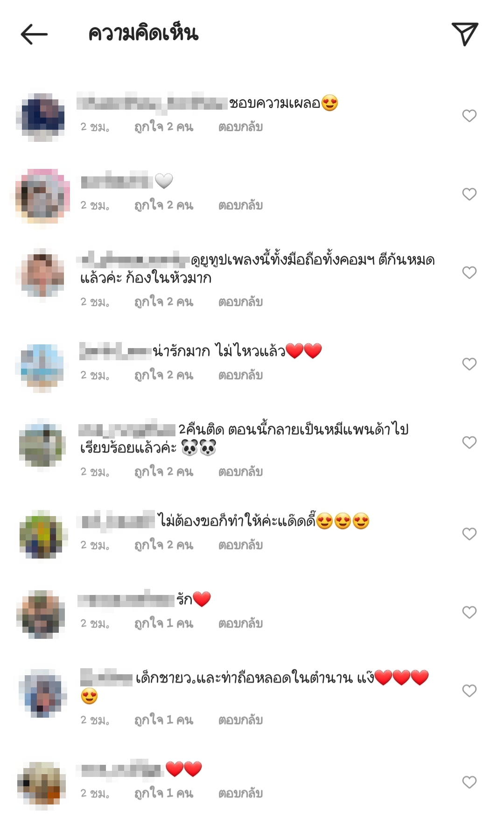Like the ชอบความเผลอ comment heart
504x825 pixels.
(x=469, y=116)
